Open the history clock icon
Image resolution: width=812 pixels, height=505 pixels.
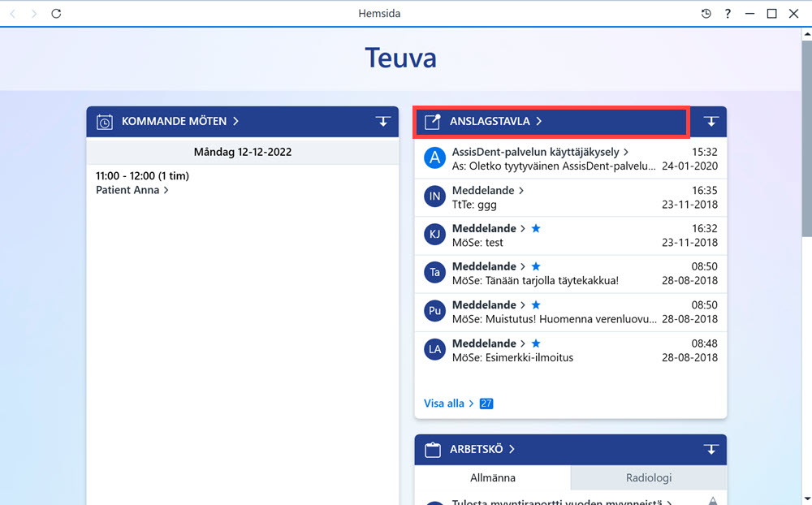click(x=706, y=14)
